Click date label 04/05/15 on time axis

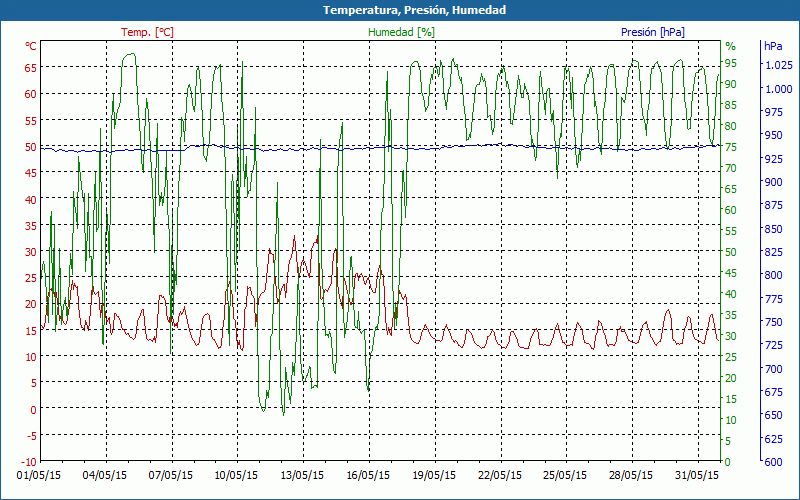106,475
